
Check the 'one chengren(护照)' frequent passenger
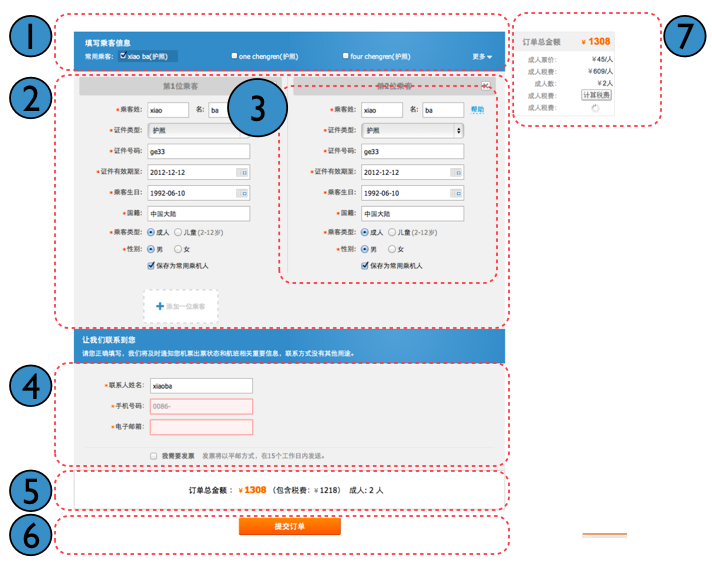point(234,56)
